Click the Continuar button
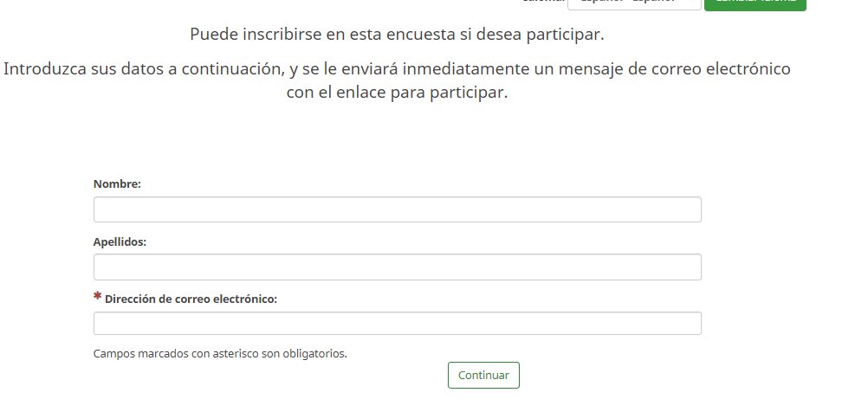Viewport: 868px width, 399px height. tap(483, 375)
